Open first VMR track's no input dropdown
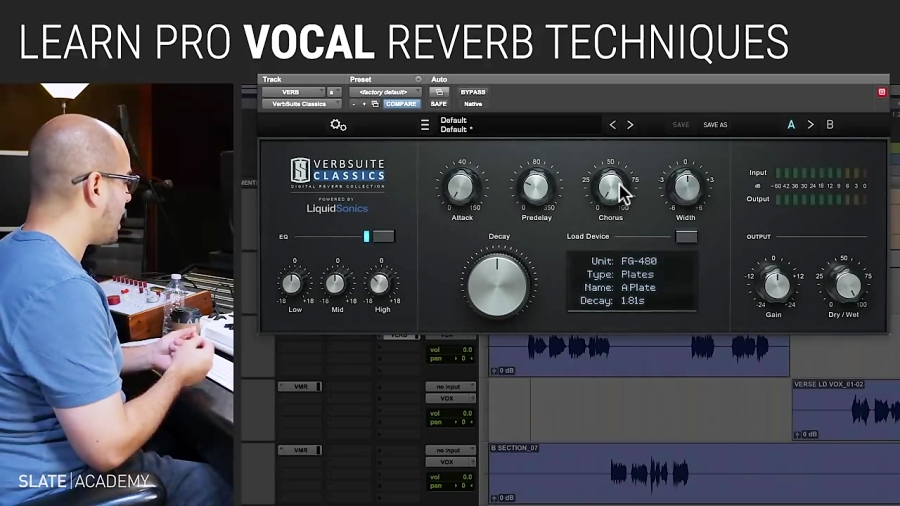 point(451,387)
